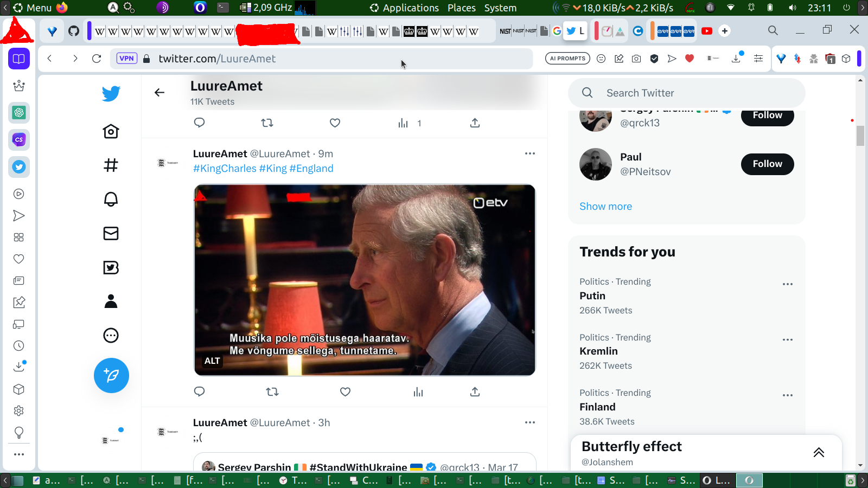Open Twitter Home from left navigation
Screen dimensions: 868x488
(111, 131)
